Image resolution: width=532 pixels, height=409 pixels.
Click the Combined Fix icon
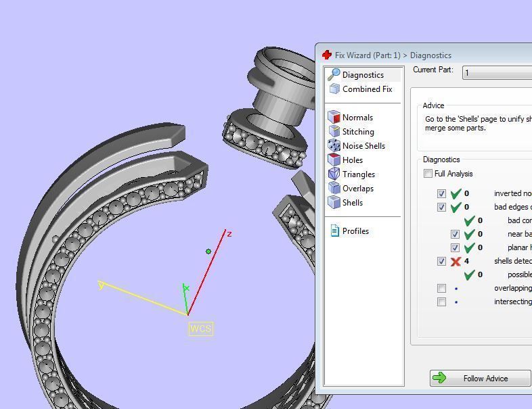(334, 89)
